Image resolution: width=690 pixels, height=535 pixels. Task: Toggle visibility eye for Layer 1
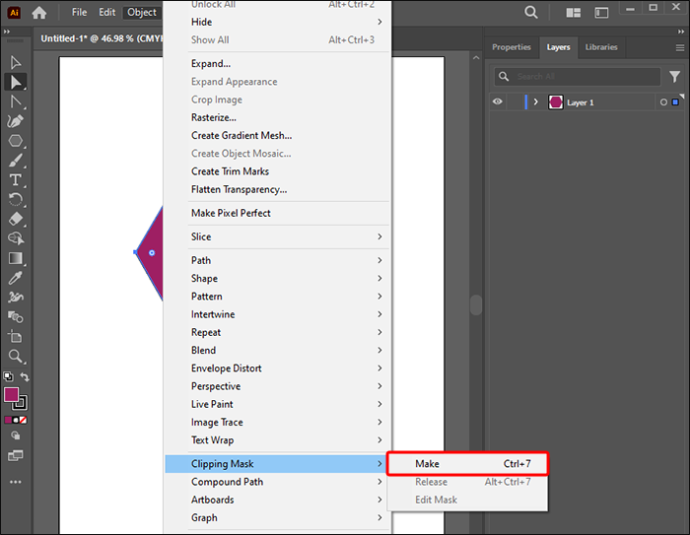[x=498, y=102]
